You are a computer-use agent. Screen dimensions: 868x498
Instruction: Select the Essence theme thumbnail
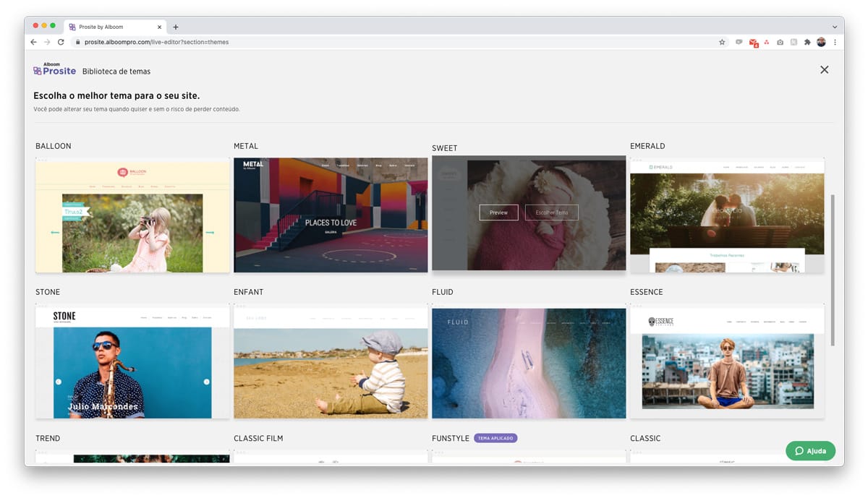[x=727, y=361]
